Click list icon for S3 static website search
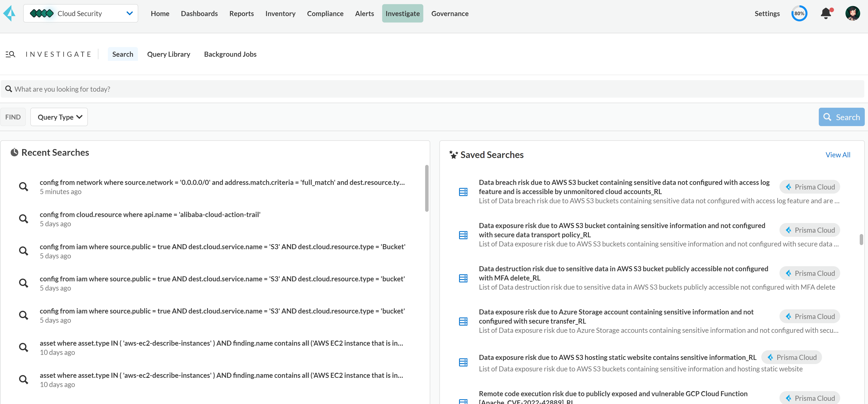This screenshot has width=868, height=404. pos(463,362)
